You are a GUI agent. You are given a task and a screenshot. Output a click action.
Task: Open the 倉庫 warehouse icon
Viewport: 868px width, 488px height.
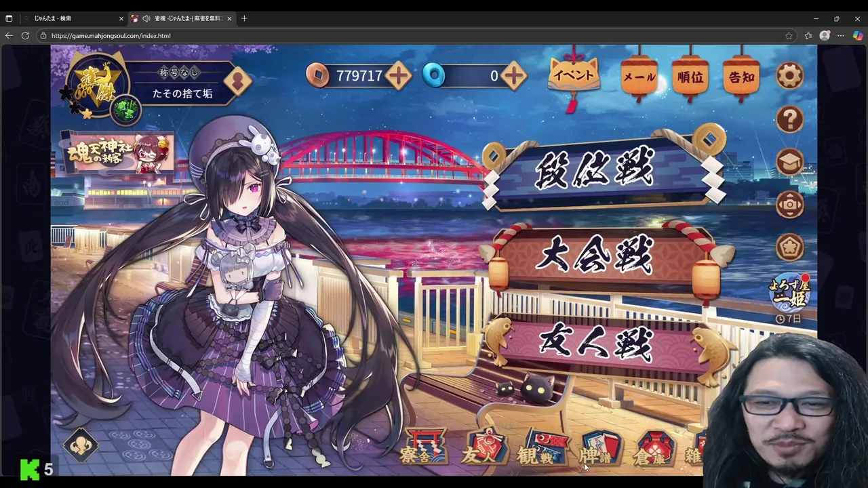click(x=654, y=447)
